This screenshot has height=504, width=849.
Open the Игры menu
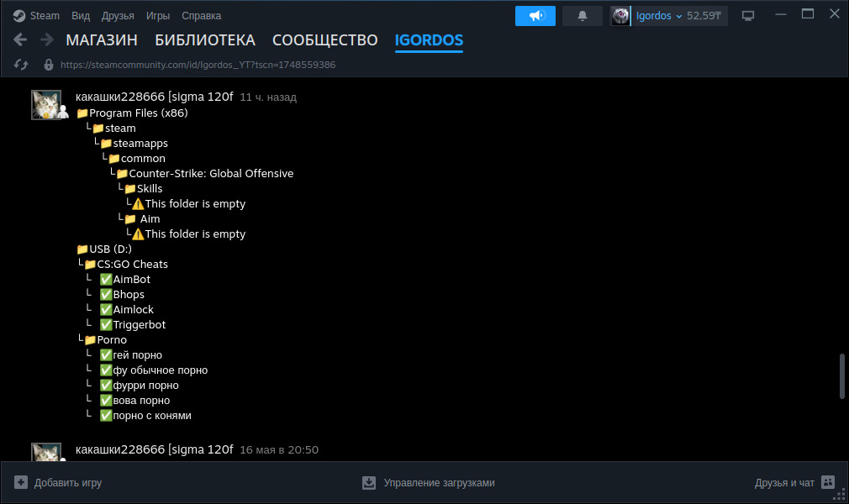(x=157, y=16)
